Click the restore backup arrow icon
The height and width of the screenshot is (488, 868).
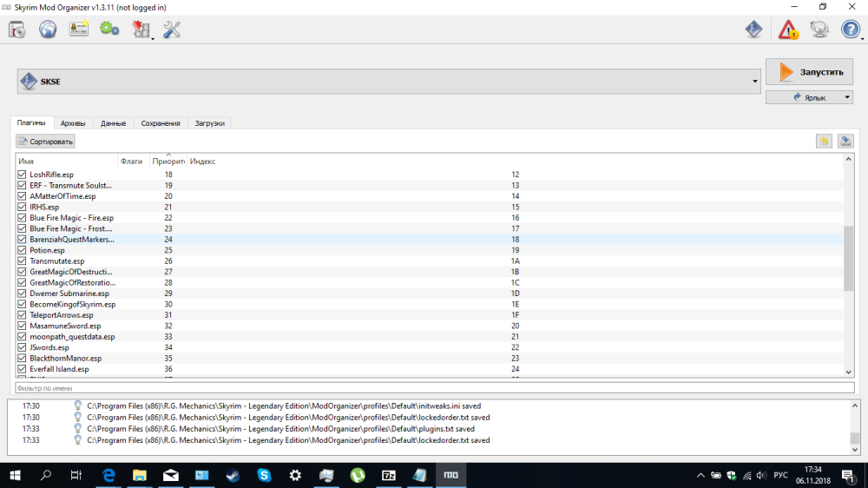tap(824, 142)
